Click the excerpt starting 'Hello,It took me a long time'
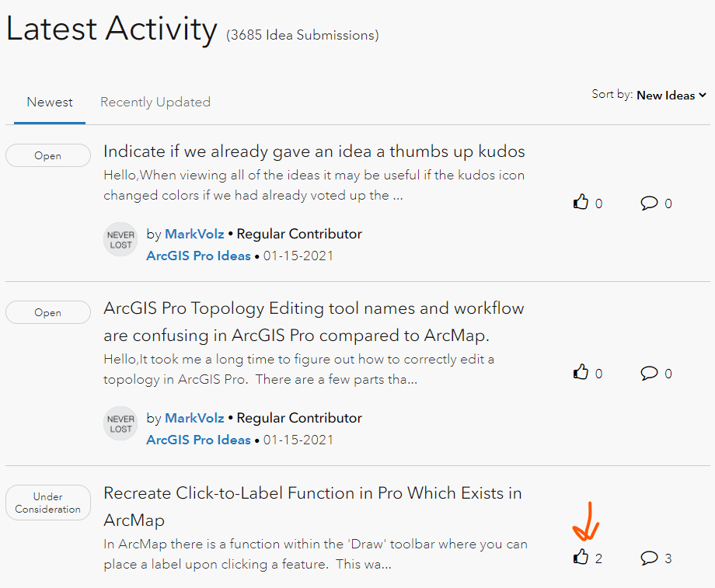The height and width of the screenshot is (588, 715). [298, 369]
